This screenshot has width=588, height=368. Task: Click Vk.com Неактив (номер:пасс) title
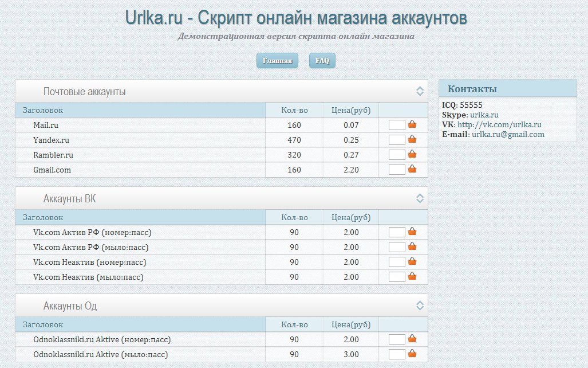pyautogui.click(x=90, y=262)
